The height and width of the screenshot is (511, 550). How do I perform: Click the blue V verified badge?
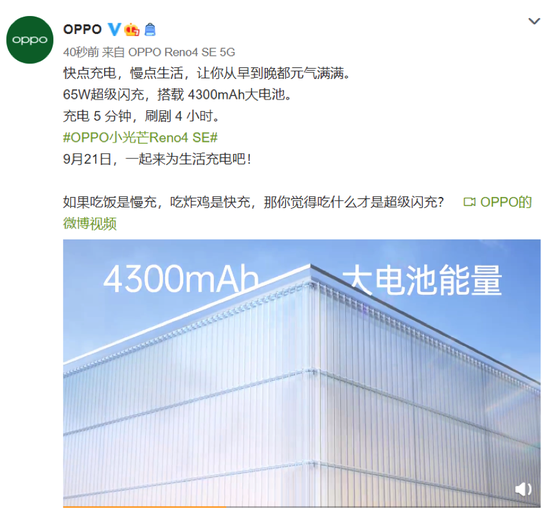pos(114,29)
